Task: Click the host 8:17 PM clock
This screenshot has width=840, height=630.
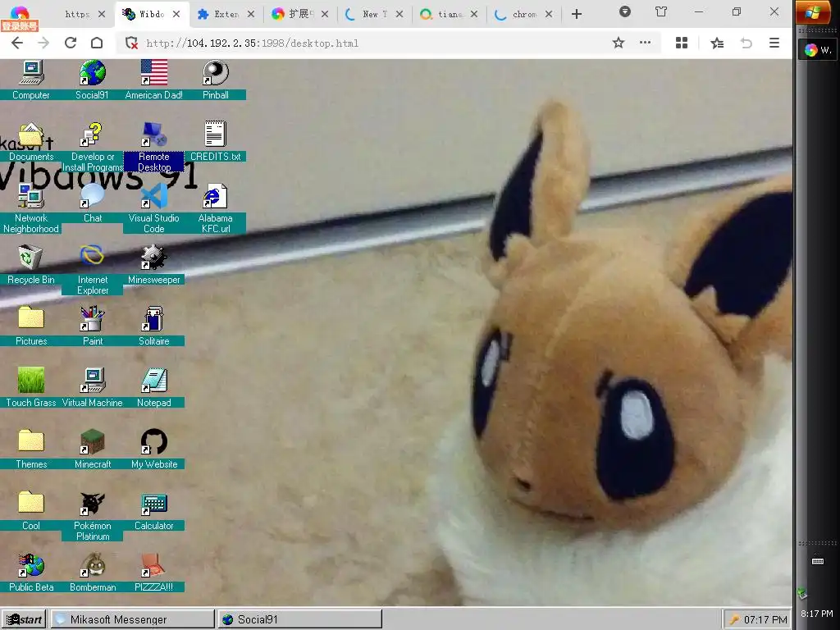Action: coord(817,614)
